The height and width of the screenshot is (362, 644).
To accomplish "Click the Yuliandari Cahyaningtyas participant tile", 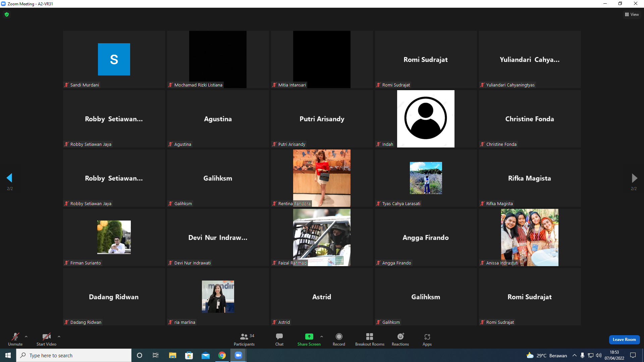I will click(530, 59).
